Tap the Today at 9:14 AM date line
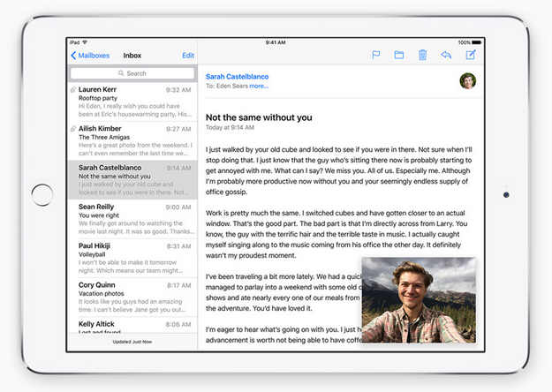The height and width of the screenshot is (392, 552). (230, 127)
